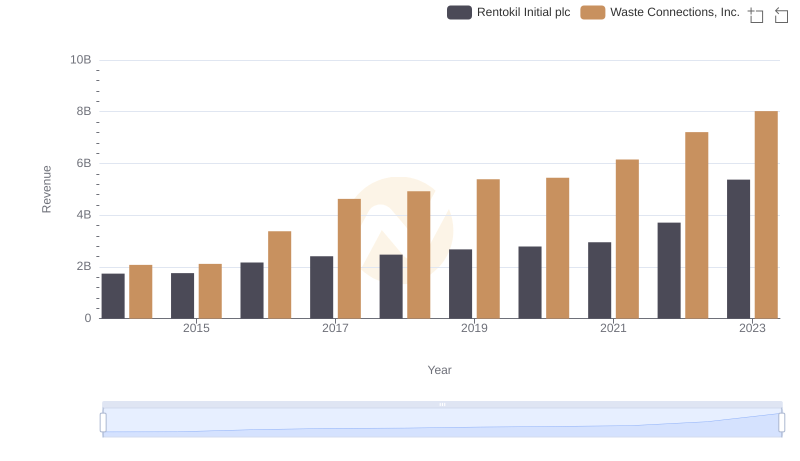Click the 2021 x-axis label
This screenshot has height=461, width=800.
tap(613, 328)
